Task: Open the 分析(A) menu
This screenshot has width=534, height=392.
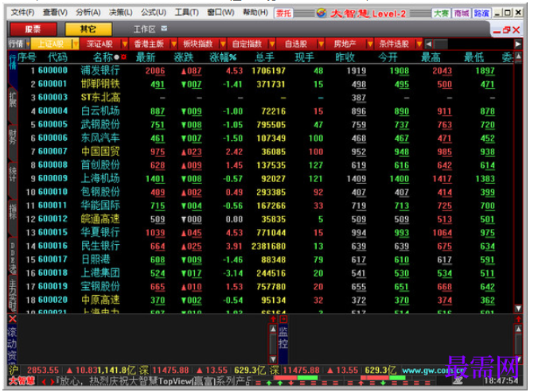Action: 88,13
